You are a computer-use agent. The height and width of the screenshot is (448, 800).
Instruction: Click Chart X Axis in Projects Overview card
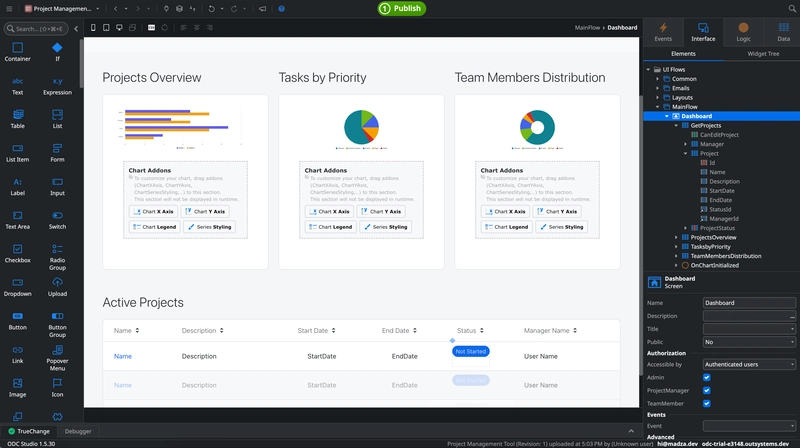coord(153,211)
